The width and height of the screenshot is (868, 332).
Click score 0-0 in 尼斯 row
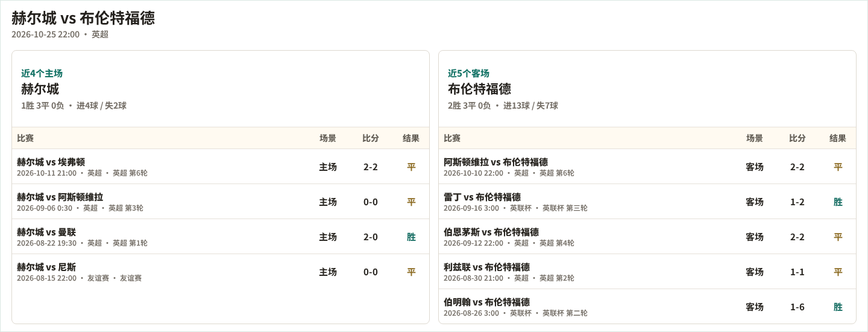pyautogui.click(x=371, y=272)
